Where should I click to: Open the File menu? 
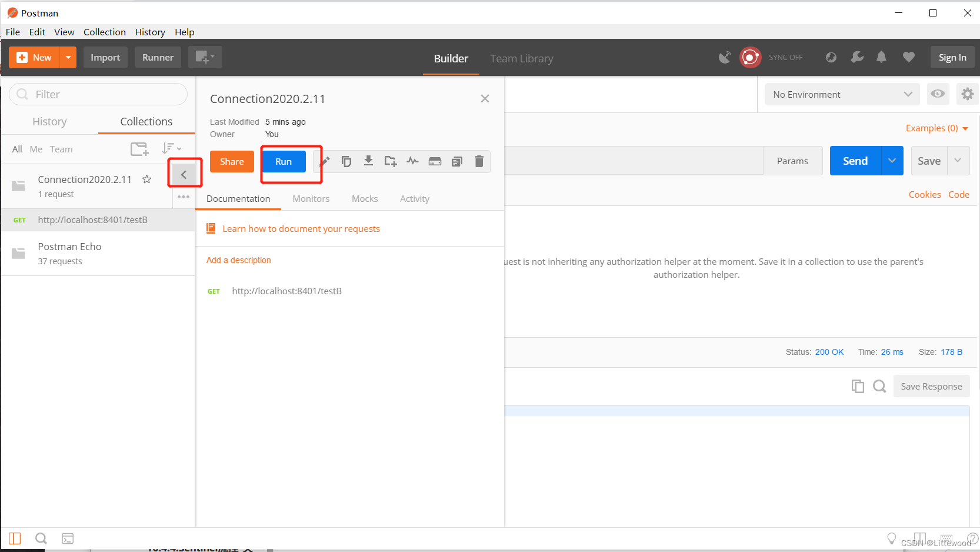pos(13,32)
